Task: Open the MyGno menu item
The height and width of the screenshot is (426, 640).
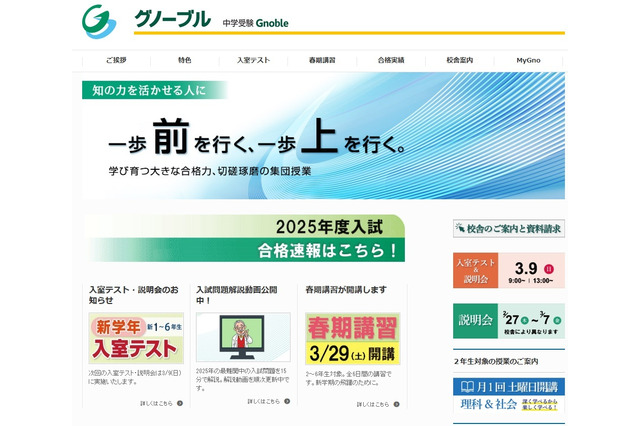Action: tap(528, 60)
